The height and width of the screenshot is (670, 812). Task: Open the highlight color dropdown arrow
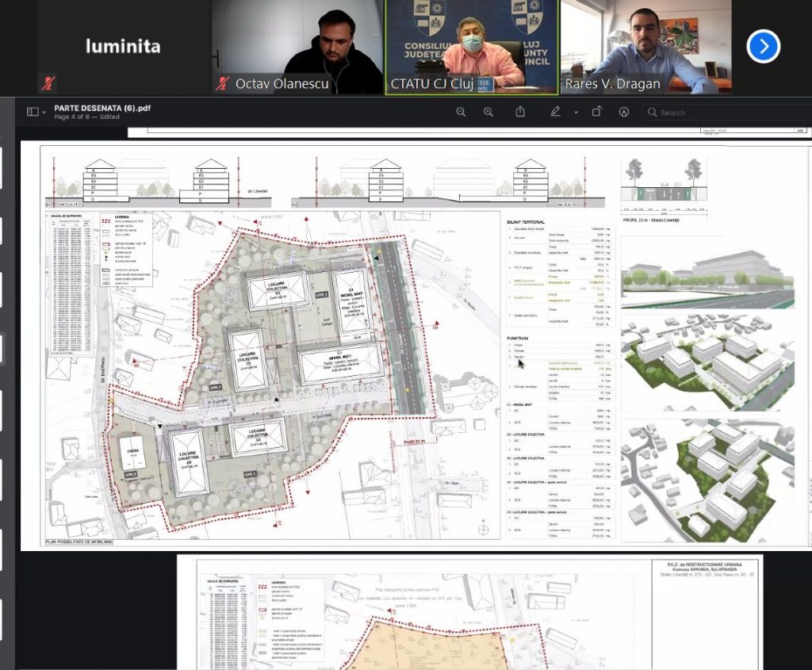click(x=576, y=112)
